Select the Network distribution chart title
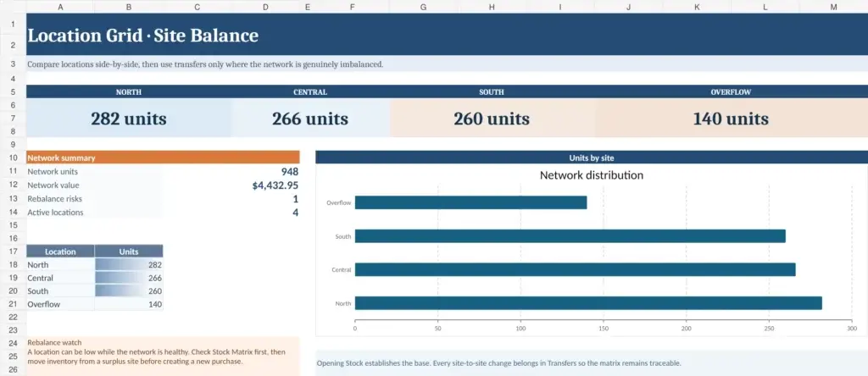The width and height of the screenshot is (868, 376). pyautogui.click(x=591, y=175)
